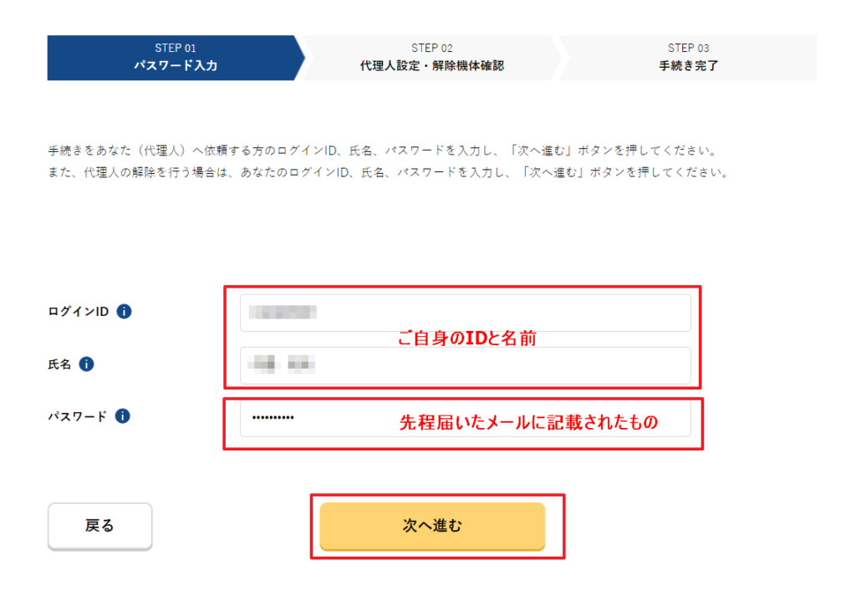Viewport: 856px width, 616px height.
Task: Select the STEP 01 パスワード入力 step
Action: (175, 58)
